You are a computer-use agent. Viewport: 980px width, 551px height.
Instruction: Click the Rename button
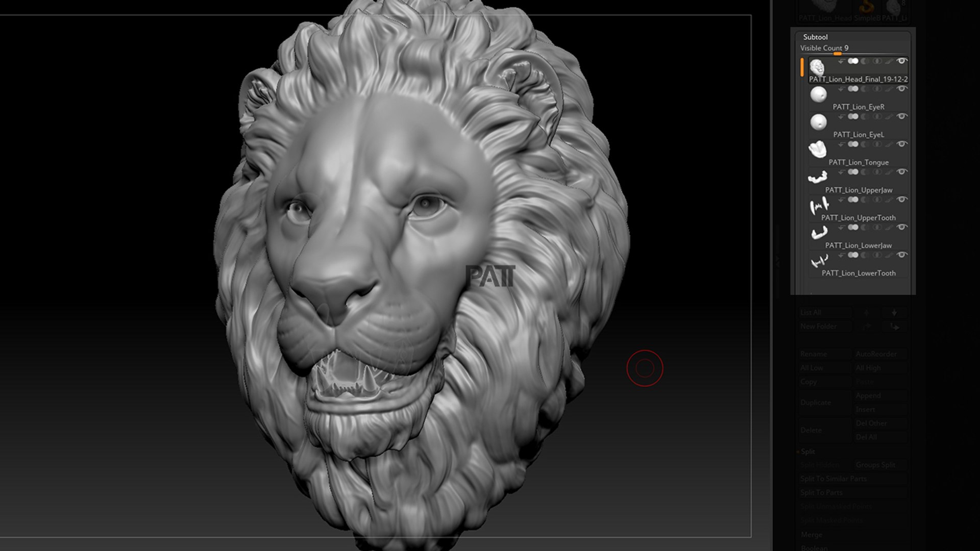825,354
